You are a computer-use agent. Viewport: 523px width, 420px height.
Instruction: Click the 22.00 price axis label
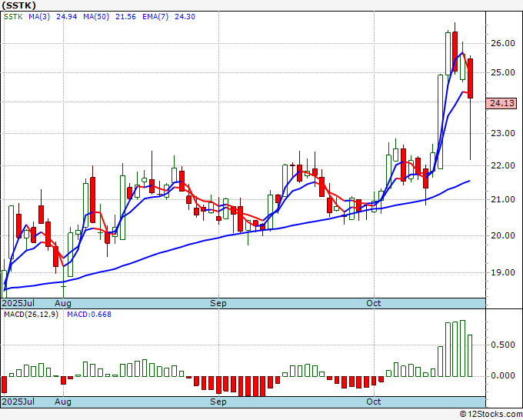point(503,166)
